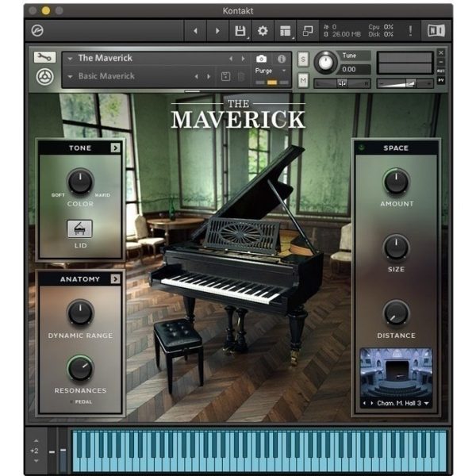Click the pitch bend wheel strip
The image size is (476, 476).
[52, 451]
